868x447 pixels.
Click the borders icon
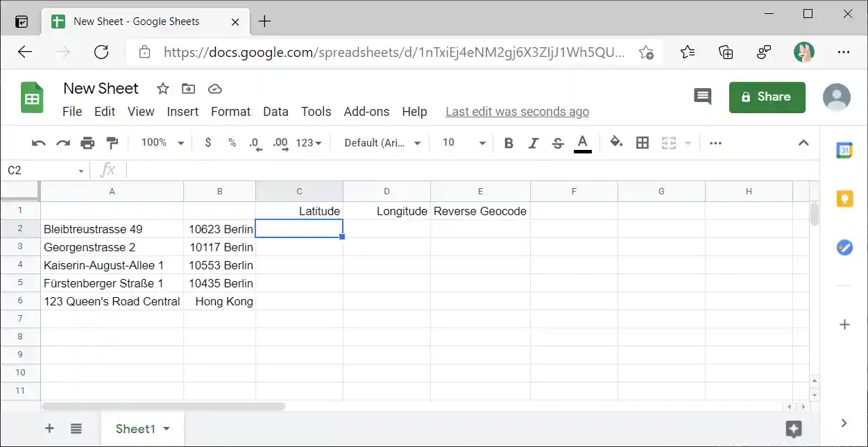(643, 142)
